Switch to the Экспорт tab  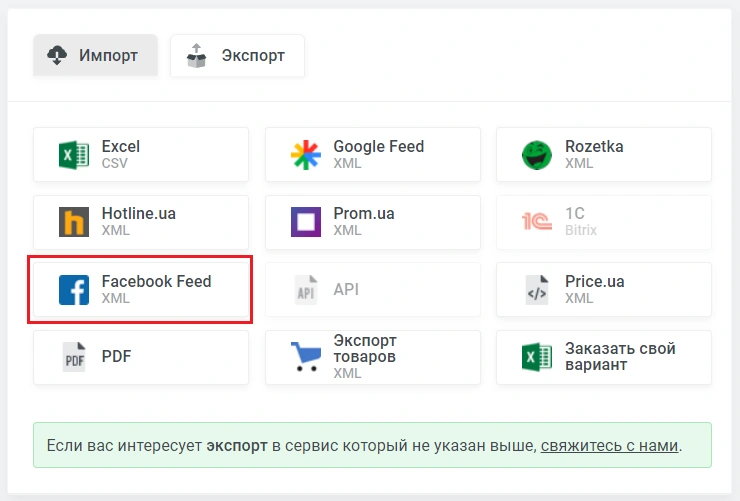point(237,56)
